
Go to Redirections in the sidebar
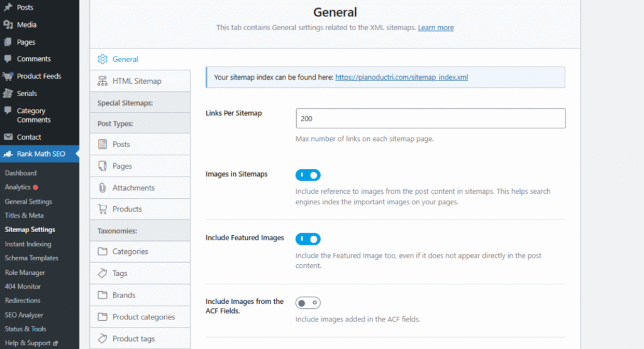pos(23,301)
